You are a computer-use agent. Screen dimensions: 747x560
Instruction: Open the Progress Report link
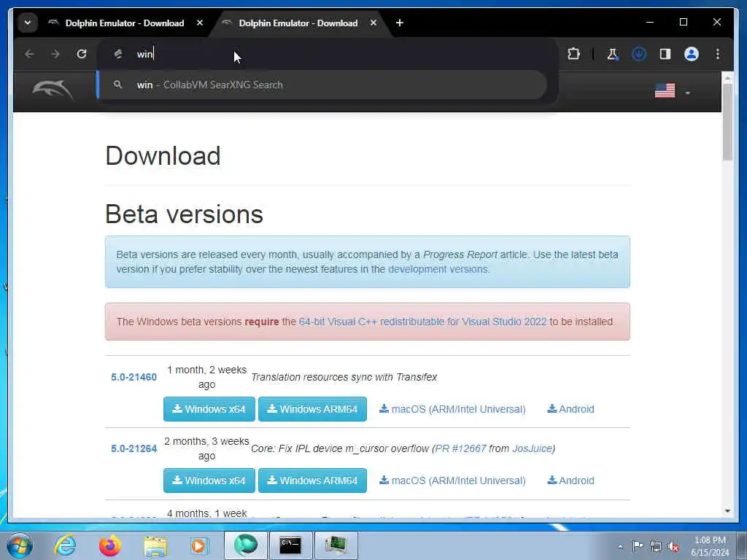tap(460, 254)
